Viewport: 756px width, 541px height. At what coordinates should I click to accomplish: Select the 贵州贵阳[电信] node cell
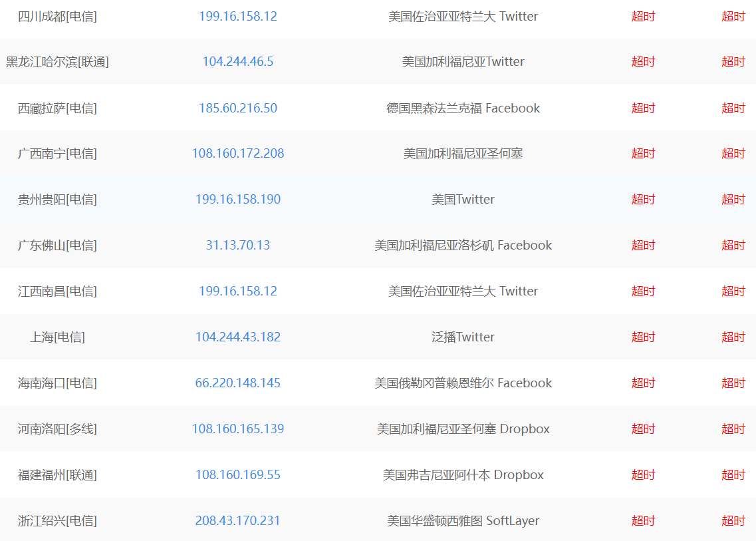tap(57, 200)
